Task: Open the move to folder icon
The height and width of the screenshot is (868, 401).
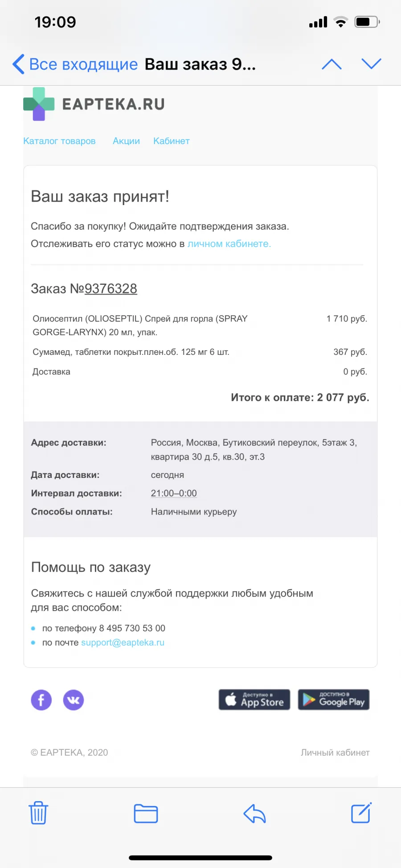Action: click(146, 814)
